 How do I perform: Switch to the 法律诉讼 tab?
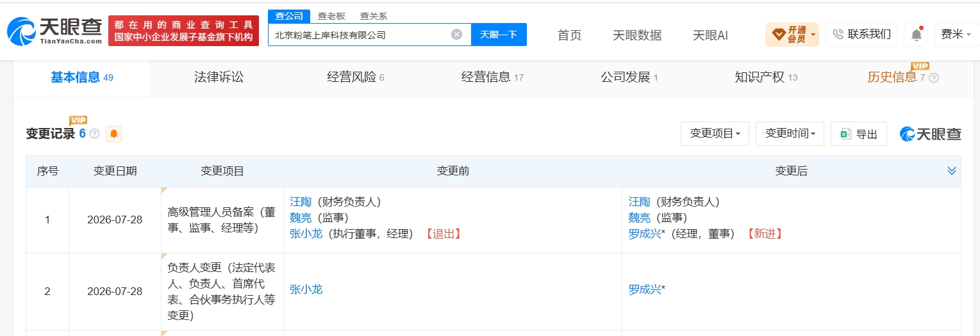click(x=219, y=77)
